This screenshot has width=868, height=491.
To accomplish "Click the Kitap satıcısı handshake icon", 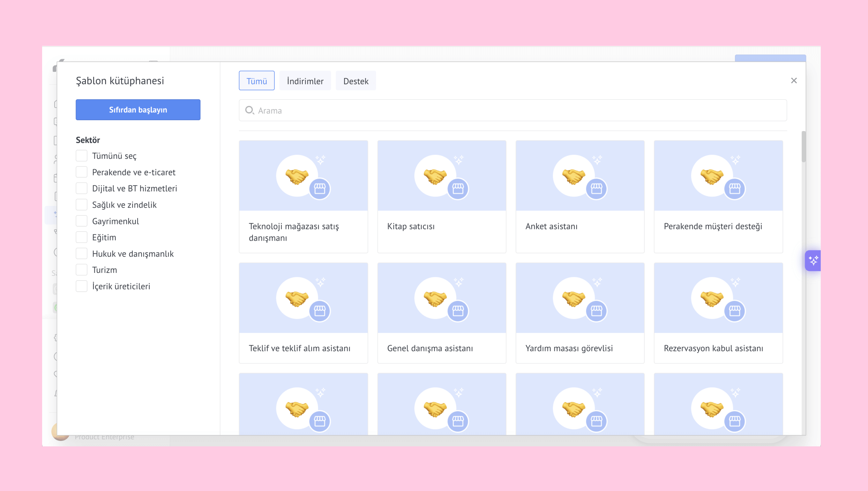I will [x=435, y=176].
